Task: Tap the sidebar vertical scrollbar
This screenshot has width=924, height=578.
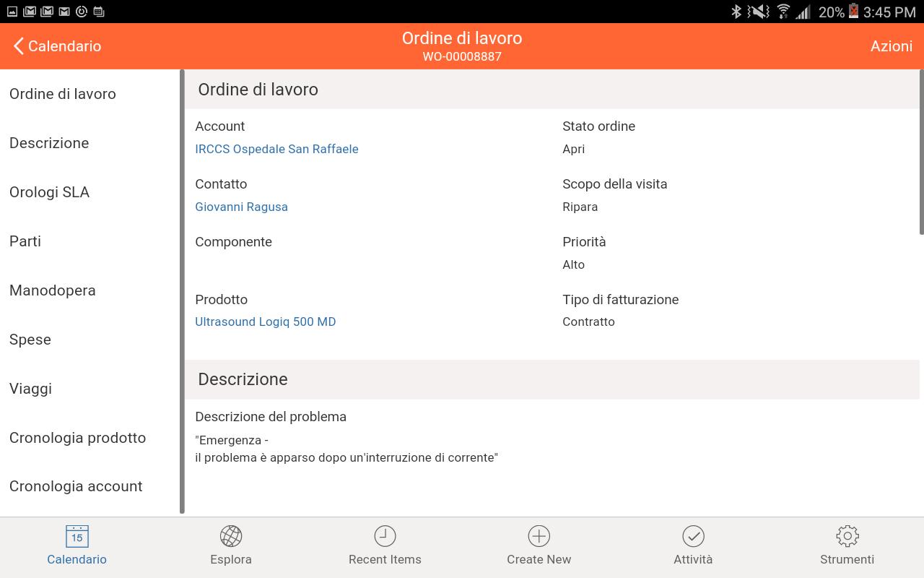Action: pyautogui.click(x=182, y=291)
